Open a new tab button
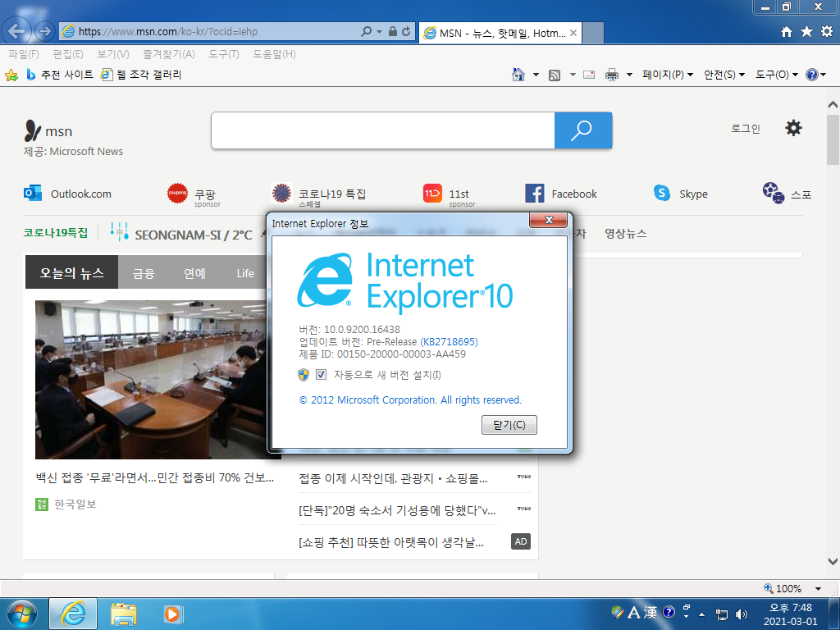The width and height of the screenshot is (840, 630). pos(592,33)
